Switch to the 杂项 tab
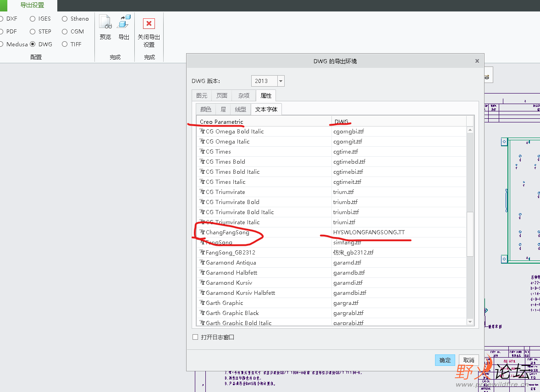The image size is (540, 392). (x=244, y=95)
